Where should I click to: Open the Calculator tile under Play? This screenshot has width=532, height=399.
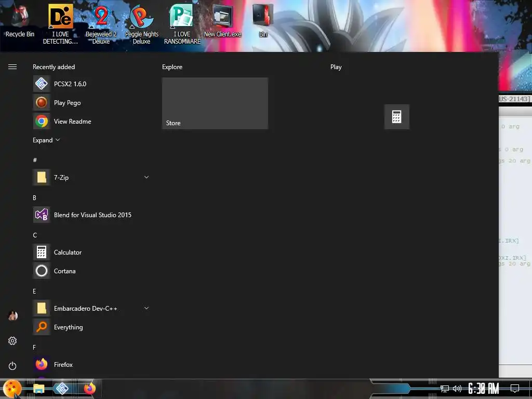[x=396, y=117]
